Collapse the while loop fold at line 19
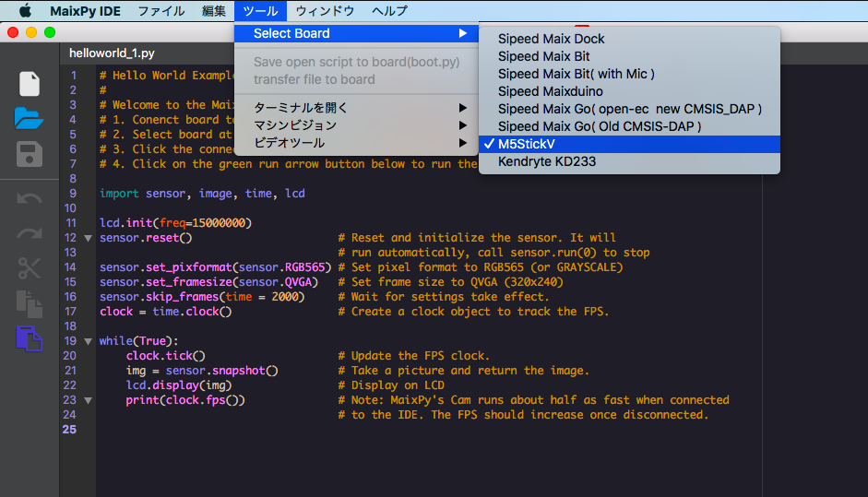This screenshot has height=497, width=868. coord(88,341)
